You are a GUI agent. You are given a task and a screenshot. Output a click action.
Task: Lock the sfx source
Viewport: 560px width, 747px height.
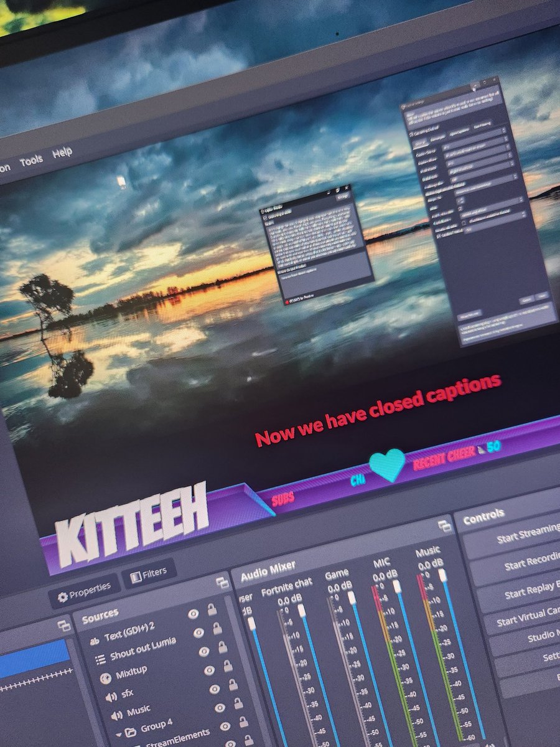(228, 666)
